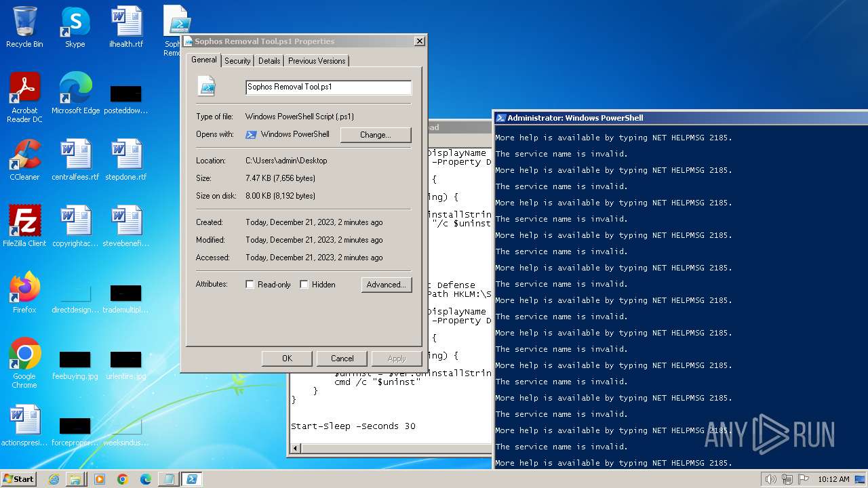Enable the Hidden attribute checkbox

pyautogui.click(x=304, y=285)
